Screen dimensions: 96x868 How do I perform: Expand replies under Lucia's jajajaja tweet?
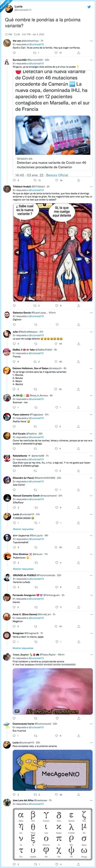pyautogui.click(x=23, y=529)
